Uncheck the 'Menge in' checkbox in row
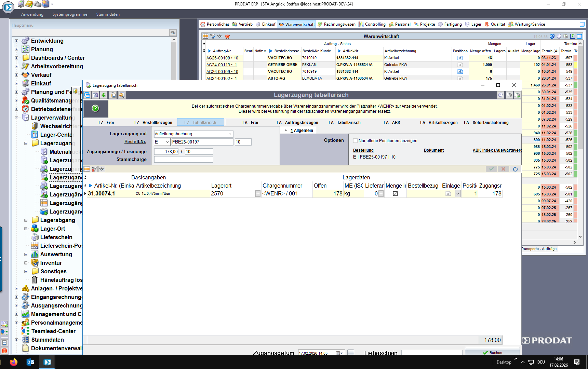Screen dimensions: 588x369 395,194
